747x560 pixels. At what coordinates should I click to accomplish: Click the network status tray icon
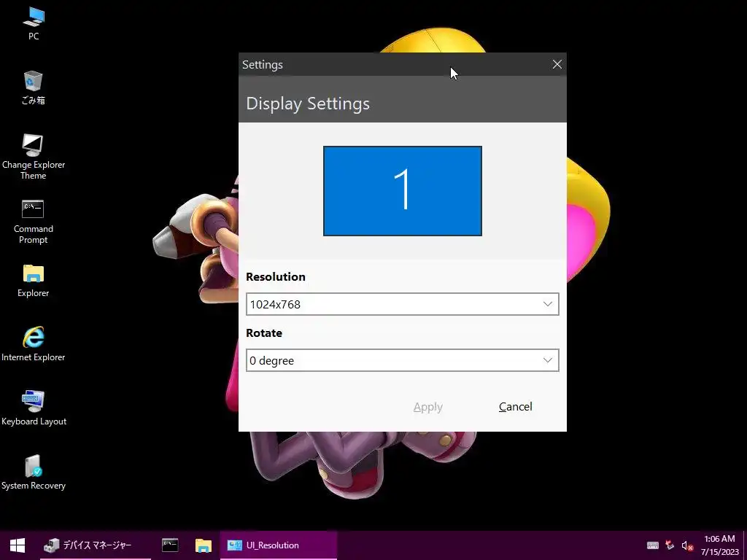(670, 545)
